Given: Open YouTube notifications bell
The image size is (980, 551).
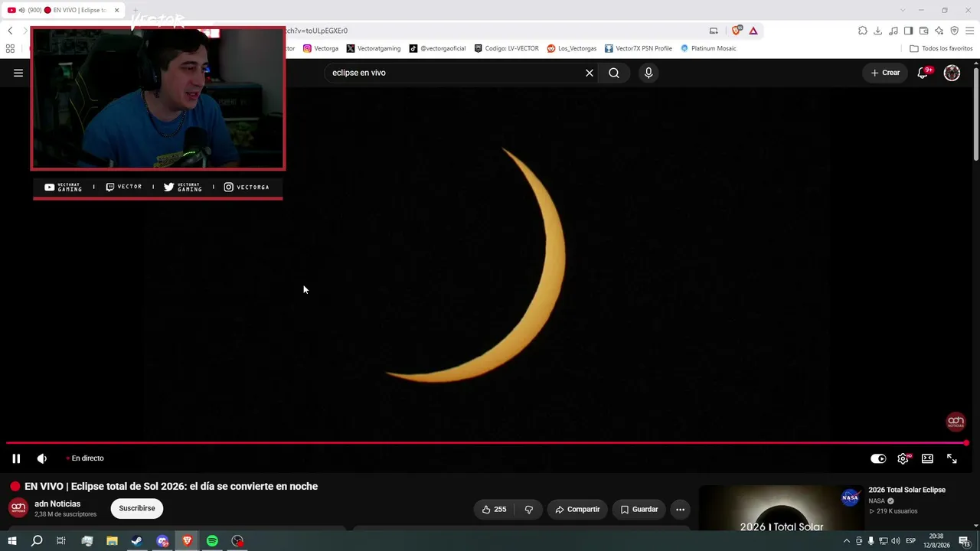Looking at the screenshot, I should [923, 73].
